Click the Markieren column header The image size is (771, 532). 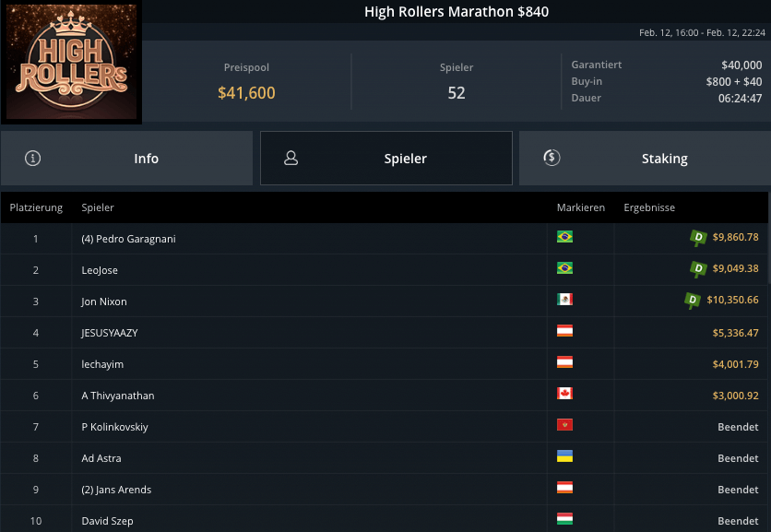tap(580, 207)
